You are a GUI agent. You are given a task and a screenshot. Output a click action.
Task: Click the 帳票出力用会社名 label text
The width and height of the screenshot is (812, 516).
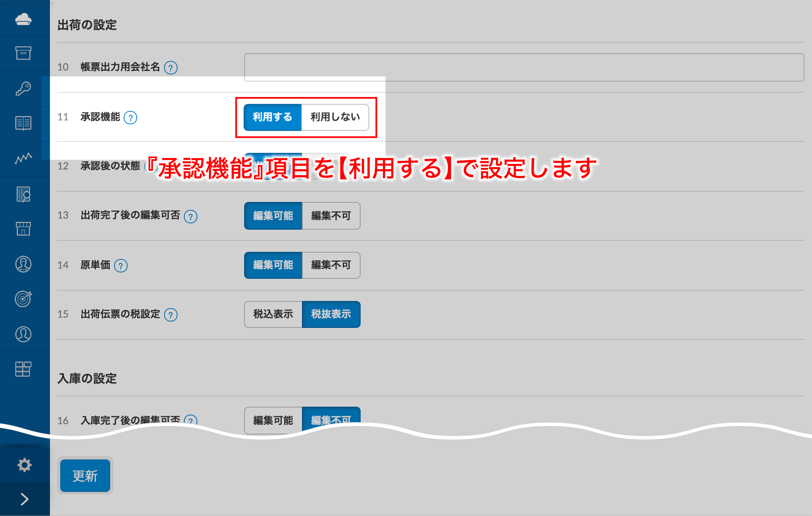[x=120, y=67]
